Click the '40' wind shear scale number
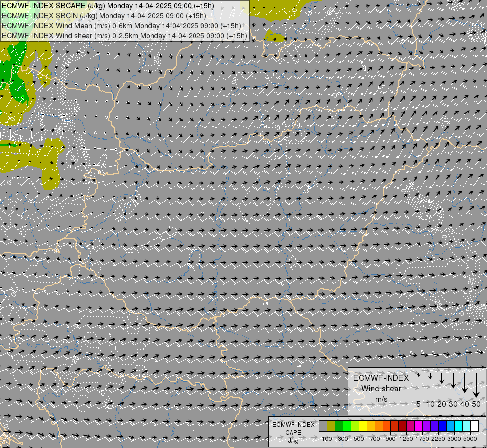487x448 pixels. 465,404
